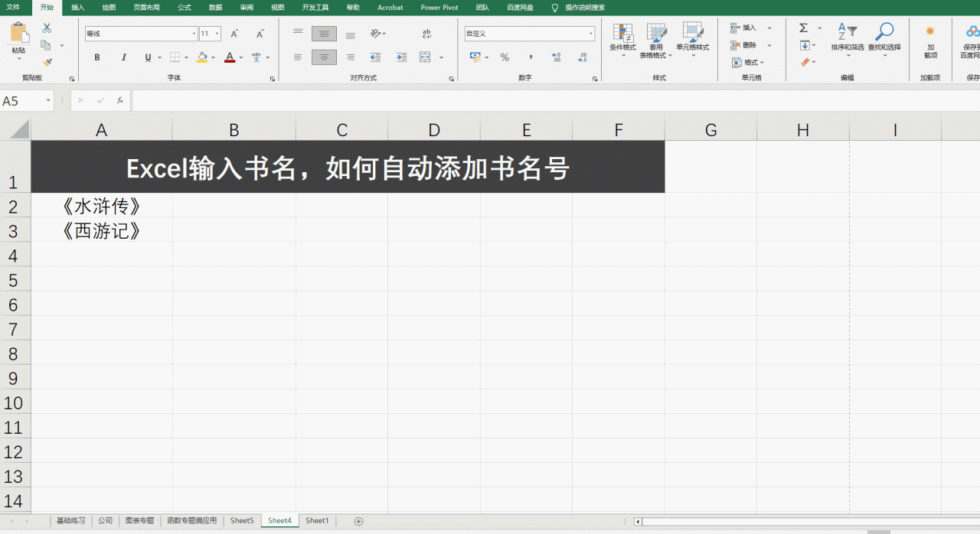Apply the red font color A
Image resolution: width=980 pixels, height=534 pixels.
[229, 57]
